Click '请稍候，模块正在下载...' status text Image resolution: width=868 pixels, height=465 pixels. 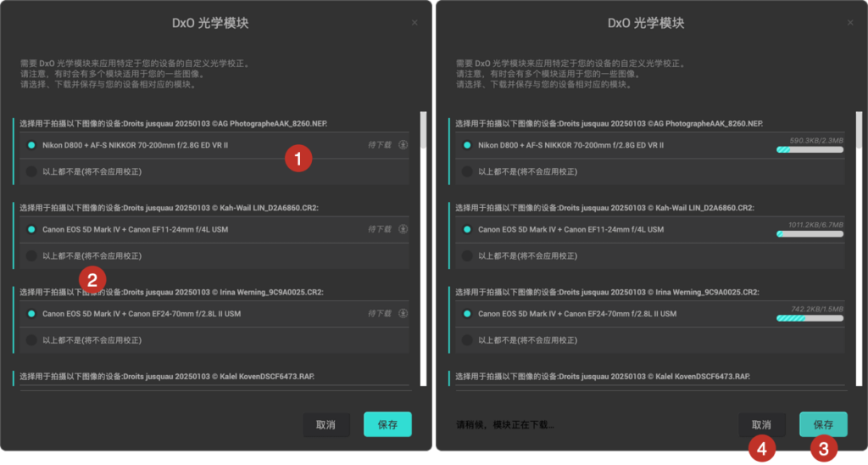504,424
